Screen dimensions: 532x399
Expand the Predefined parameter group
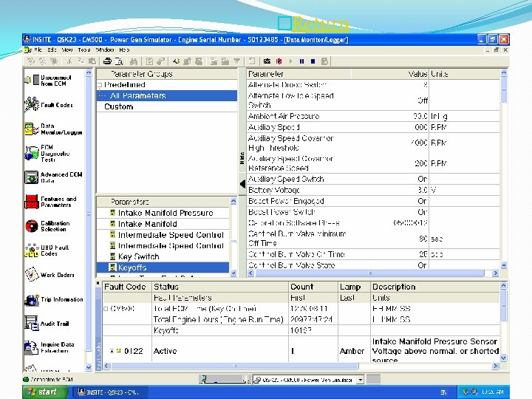point(100,85)
